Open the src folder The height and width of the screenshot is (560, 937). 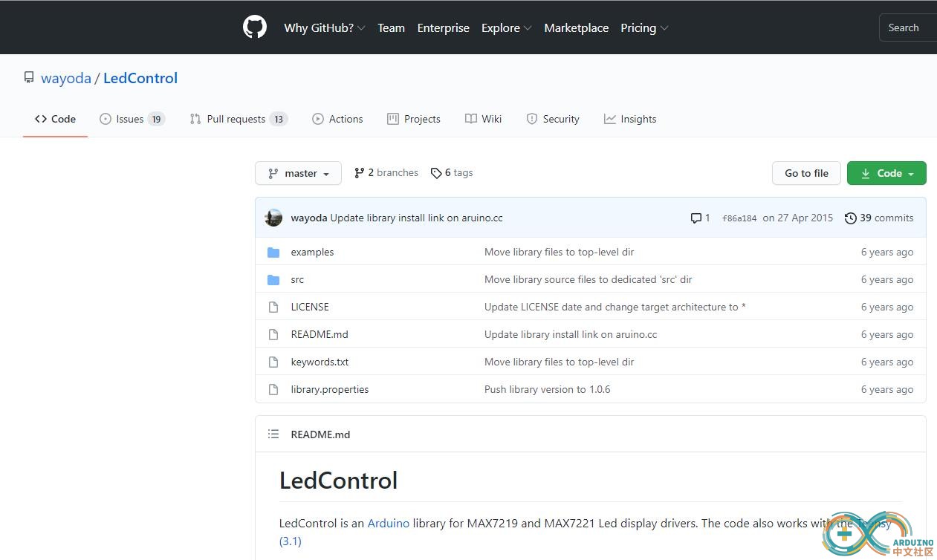pos(297,280)
